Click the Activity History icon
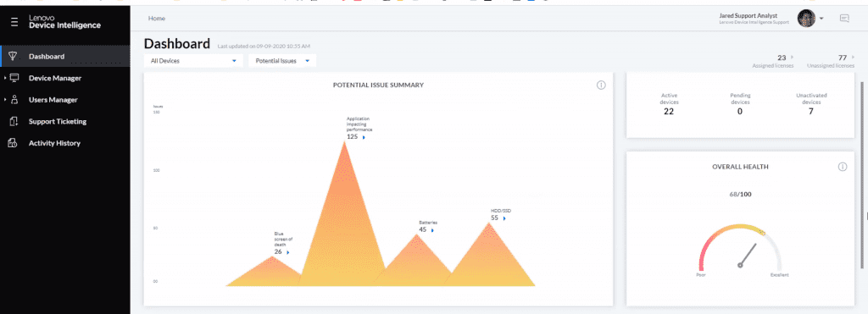Screen dimensions: 868x314 13,143
